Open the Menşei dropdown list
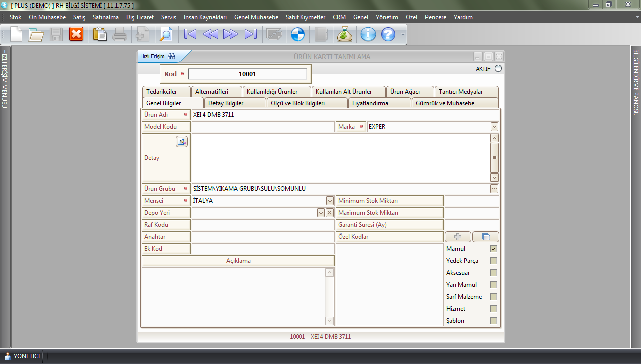Viewport: 641px width, 364px height. pos(330,201)
